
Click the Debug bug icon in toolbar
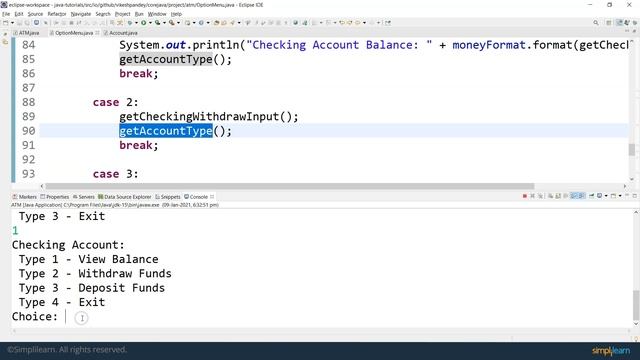129,23
